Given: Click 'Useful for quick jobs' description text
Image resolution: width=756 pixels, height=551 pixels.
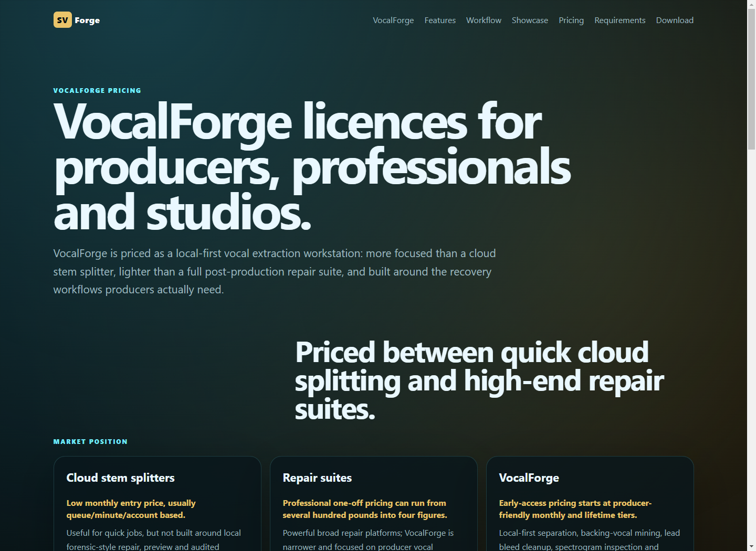Looking at the screenshot, I should (x=153, y=539).
